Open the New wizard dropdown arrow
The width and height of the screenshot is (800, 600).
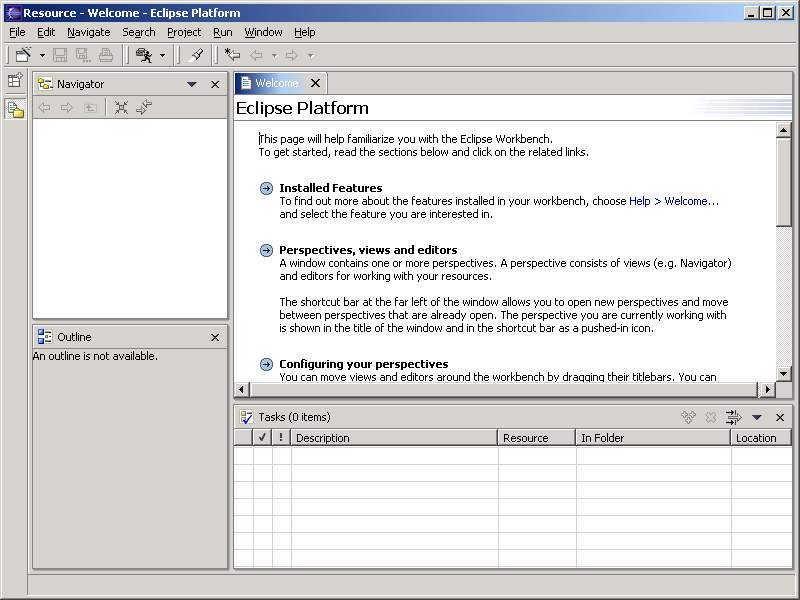[42, 55]
